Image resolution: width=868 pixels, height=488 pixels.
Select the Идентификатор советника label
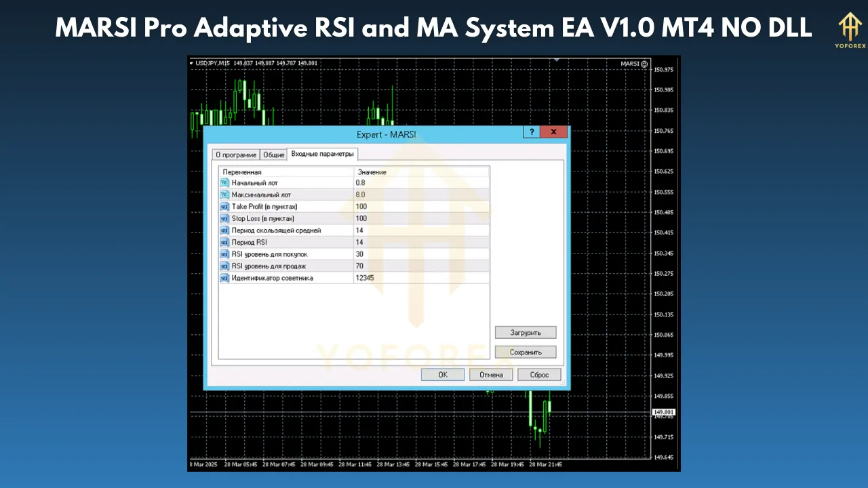click(272, 278)
